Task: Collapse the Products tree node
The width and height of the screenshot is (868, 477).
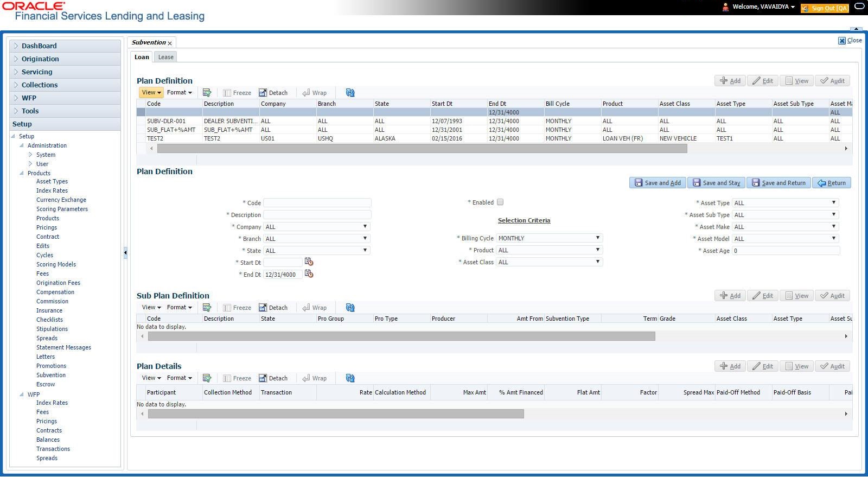Action: point(22,173)
